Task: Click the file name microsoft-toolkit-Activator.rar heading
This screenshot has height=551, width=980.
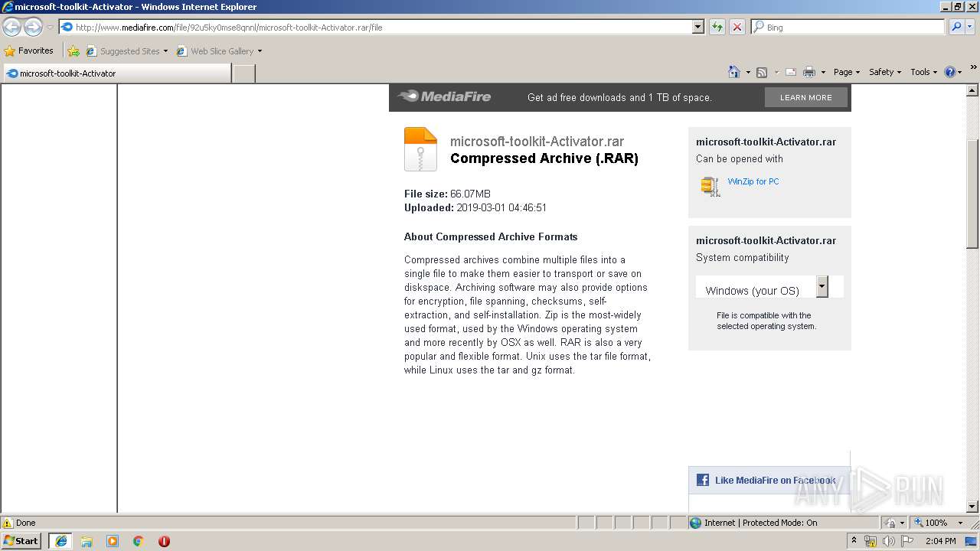Action: (x=537, y=142)
